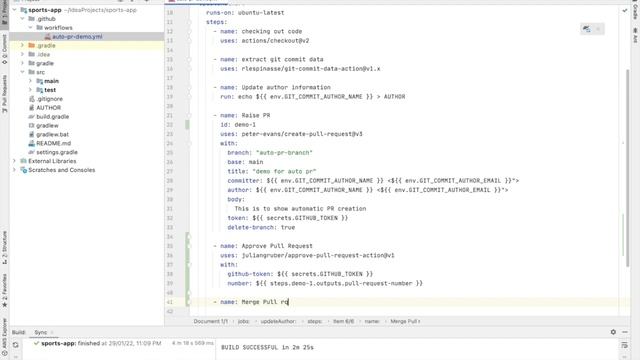Image resolution: width=640 pixels, height=360 pixels.
Task: Hide the Build tool window minimize icon
Action: (x=625, y=332)
